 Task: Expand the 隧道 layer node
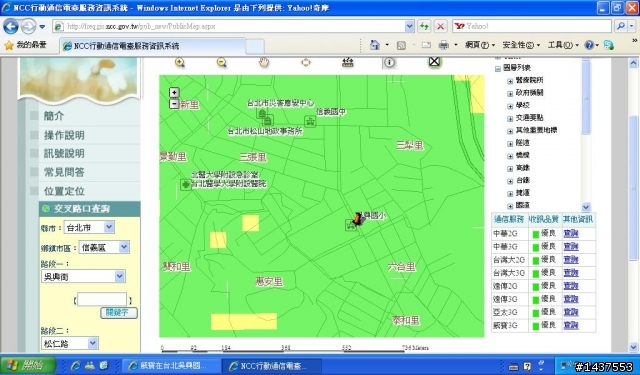click(x=510, y=144)
